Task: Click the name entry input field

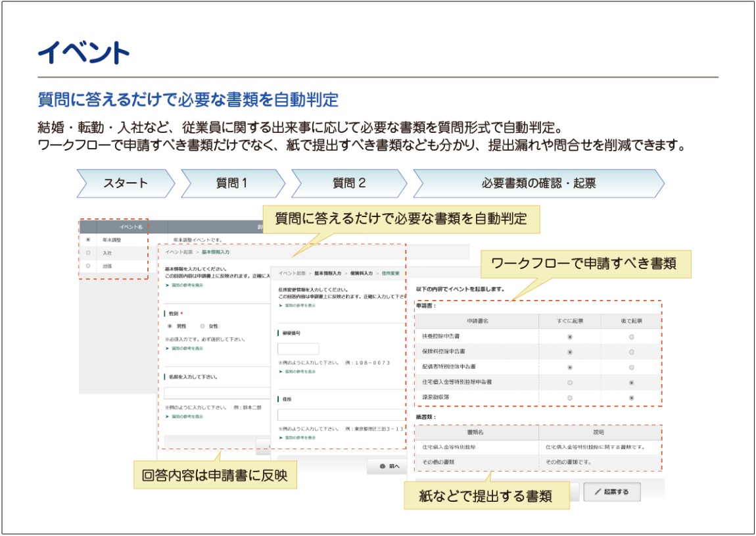Action: 217,393
